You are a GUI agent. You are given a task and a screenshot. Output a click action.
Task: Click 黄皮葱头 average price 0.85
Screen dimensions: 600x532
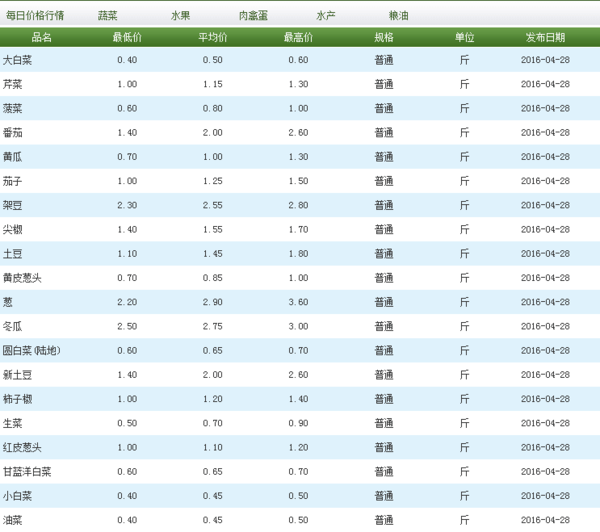pos(213,277)
